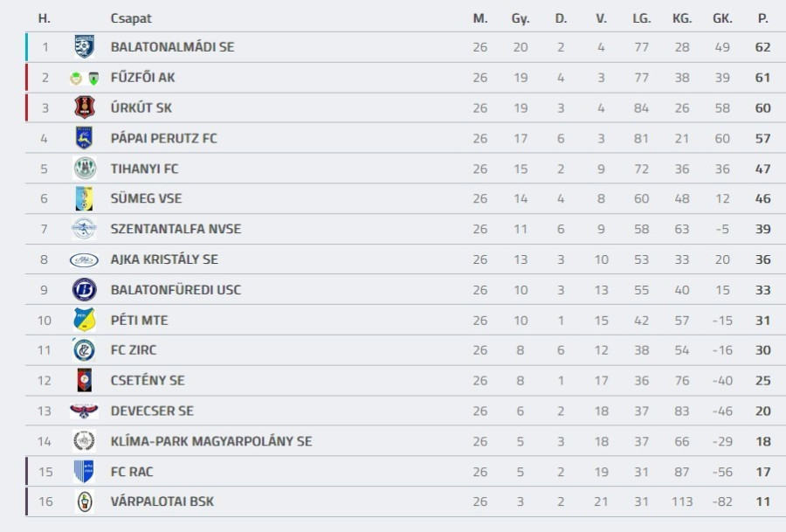
Task: Click the GK. goal difference header
Action: coord(722,18)
